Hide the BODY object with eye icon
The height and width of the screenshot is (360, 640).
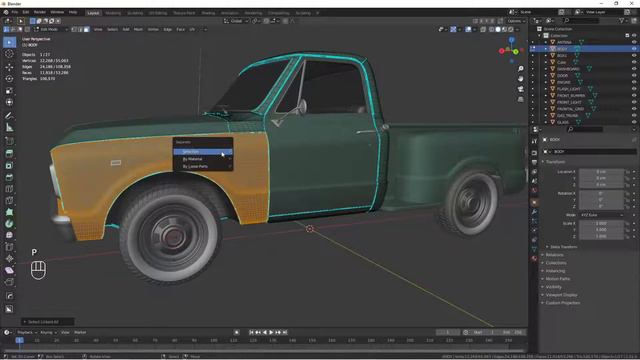pyautogui.click(x=634, y=49)
